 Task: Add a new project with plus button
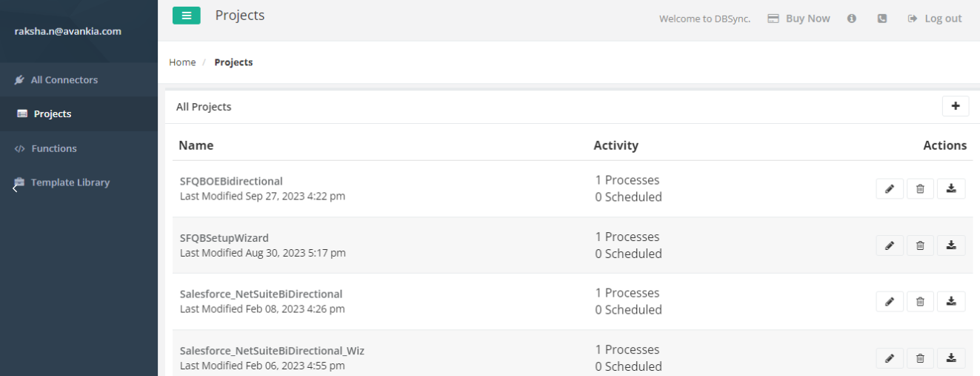[x=956, y=107]
